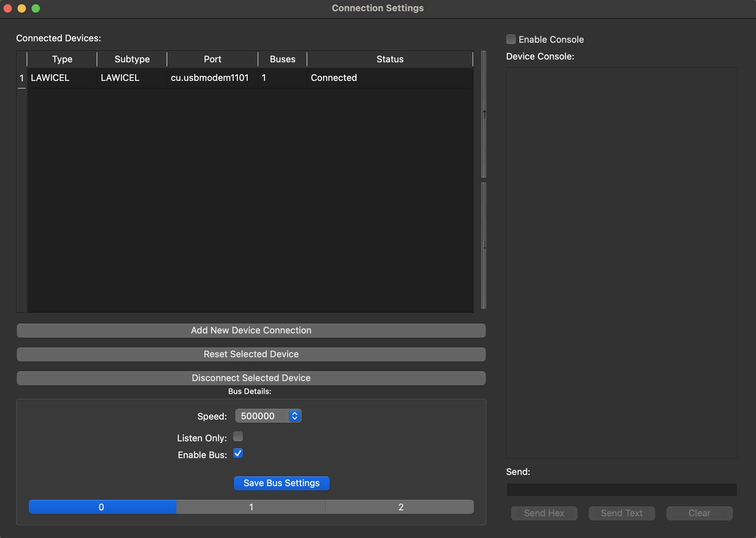756x538 pixels.
Task: Clear the device console
Action: click(699, 513)
